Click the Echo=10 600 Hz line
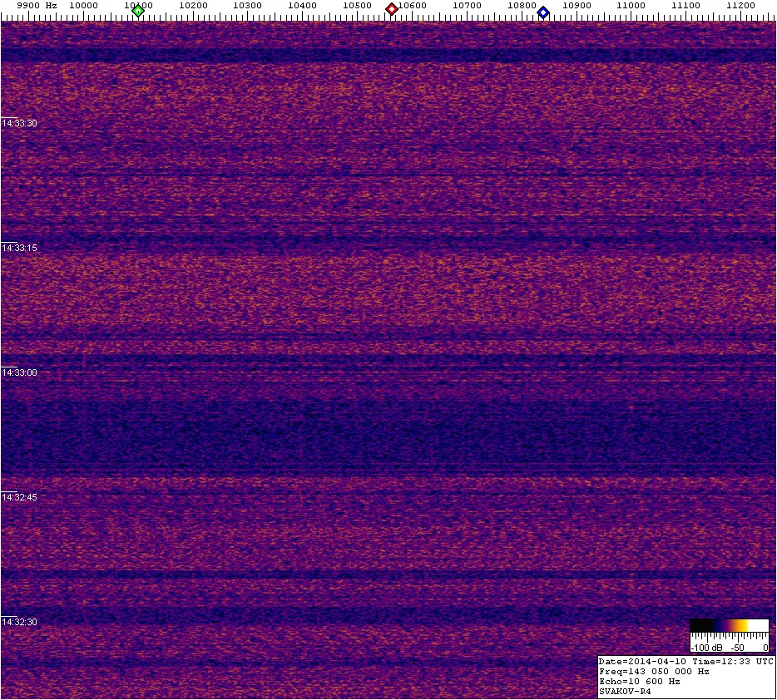This screenshot has width=777, height=700. [x=639, y=681]
